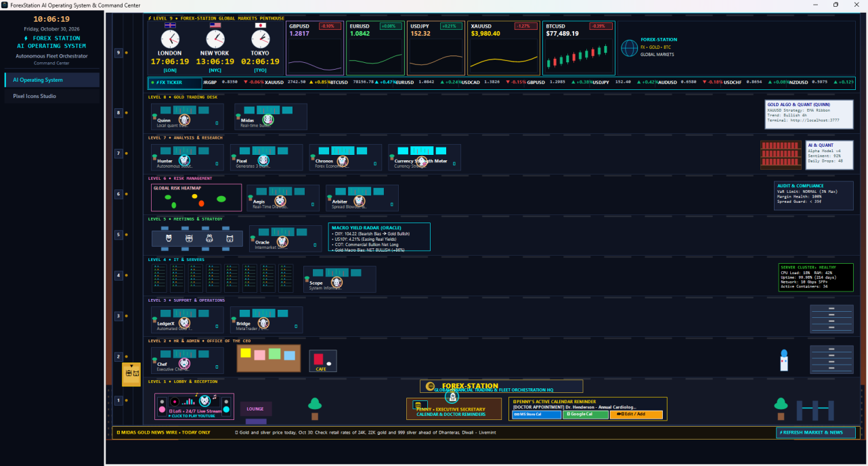
Task: Click the Lofi 24/7 Live Stream player
Action: pos(194,406)
